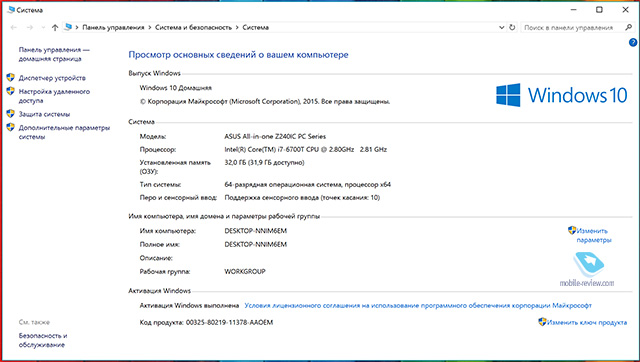The image size is (640, 362).
Task: Click heading 'Просмотр основных сведений о вашем компьютере'
Action: [238, 55]
